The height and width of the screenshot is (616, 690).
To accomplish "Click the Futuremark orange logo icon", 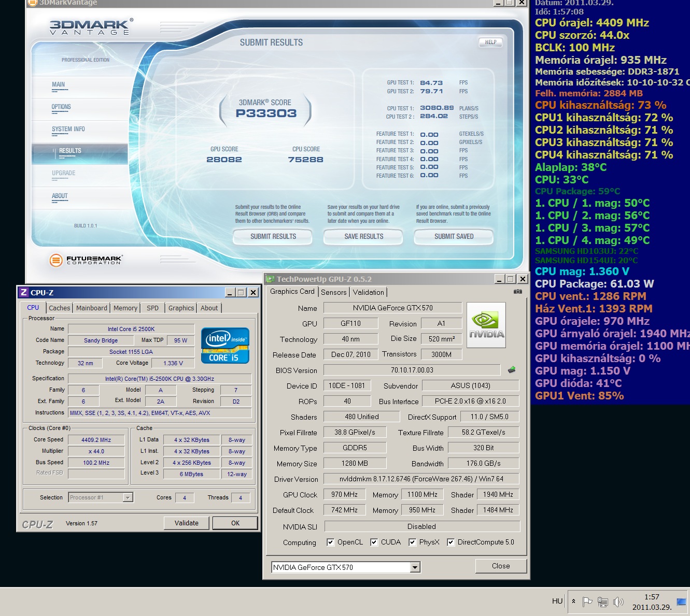I will (56, 260).
